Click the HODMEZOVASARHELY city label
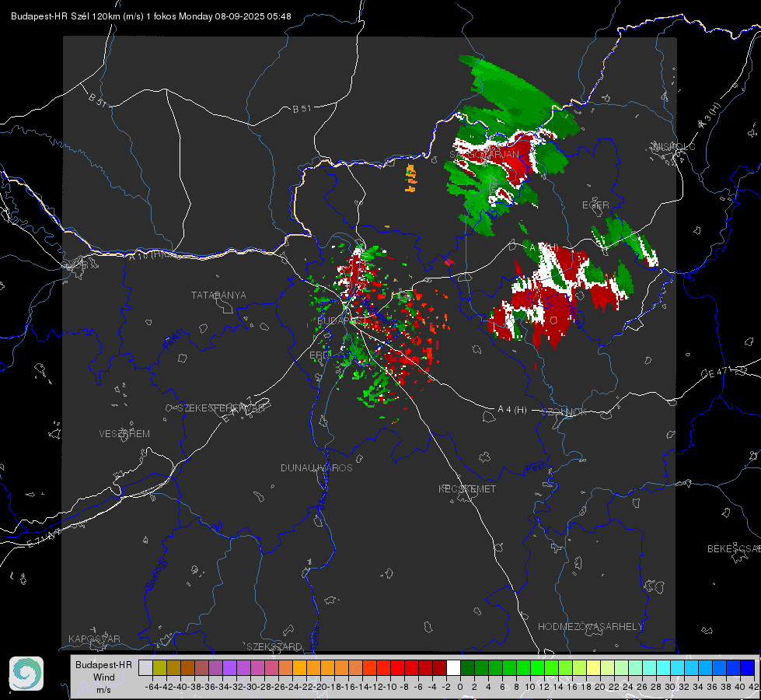This screenshot has height=700, width=761. tap(590, 627)
